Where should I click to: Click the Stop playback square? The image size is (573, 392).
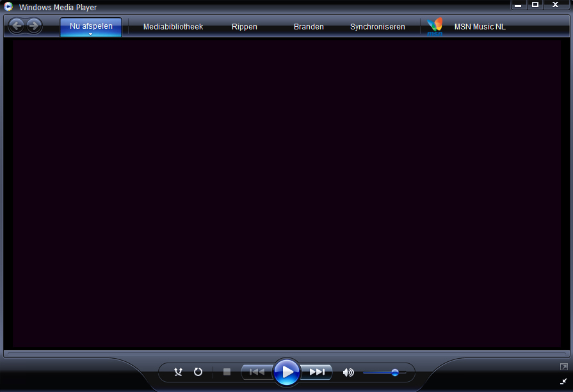coord(227,372)
